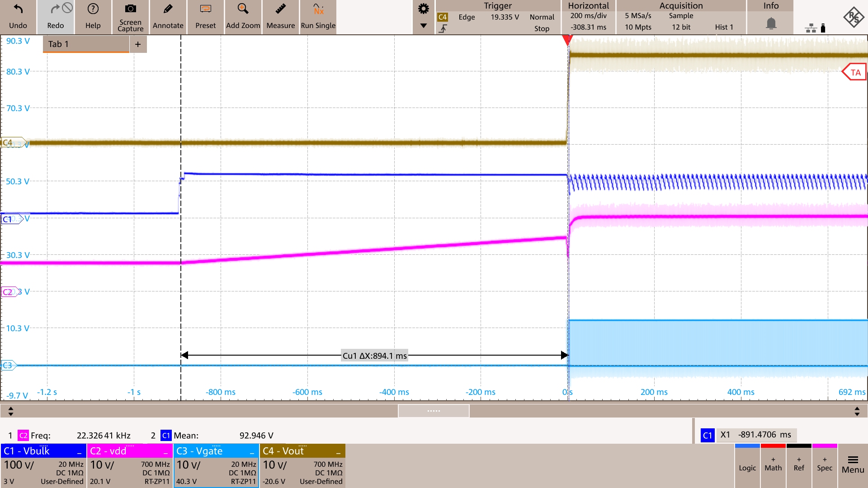
Task: Add a math channel with +Math
Action: 773,466
